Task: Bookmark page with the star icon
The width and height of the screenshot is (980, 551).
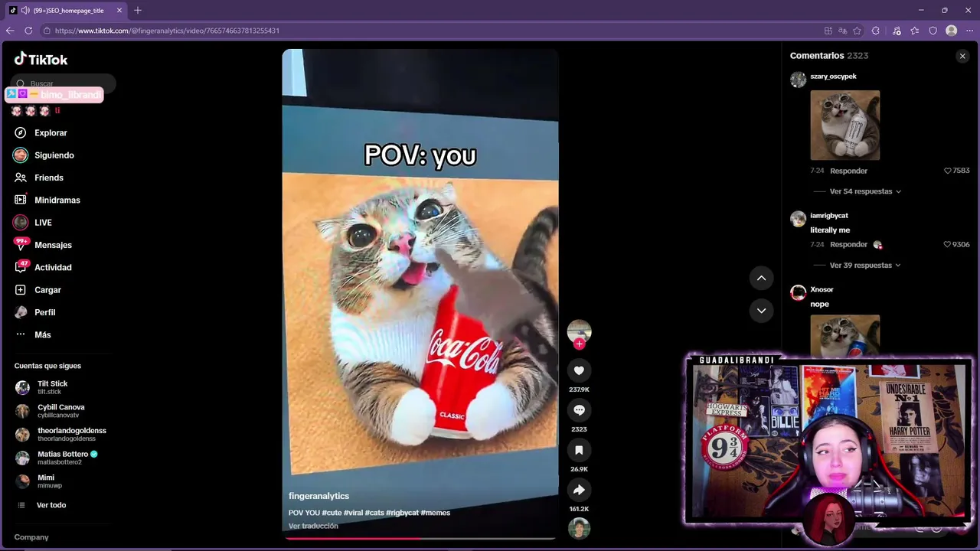Action: tap(857, 31)
